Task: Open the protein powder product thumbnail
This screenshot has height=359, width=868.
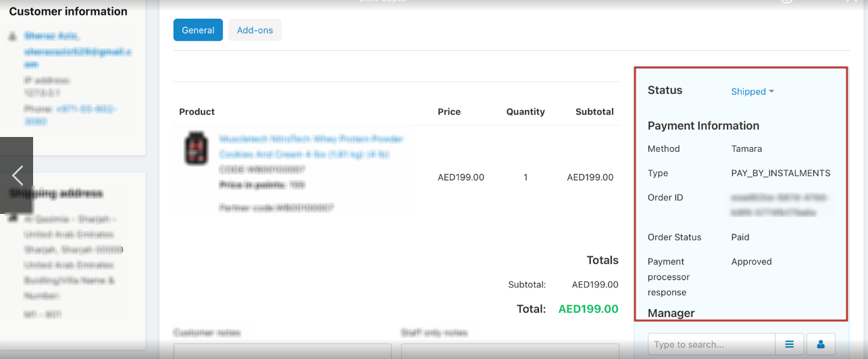Action: tap(197, 149)
